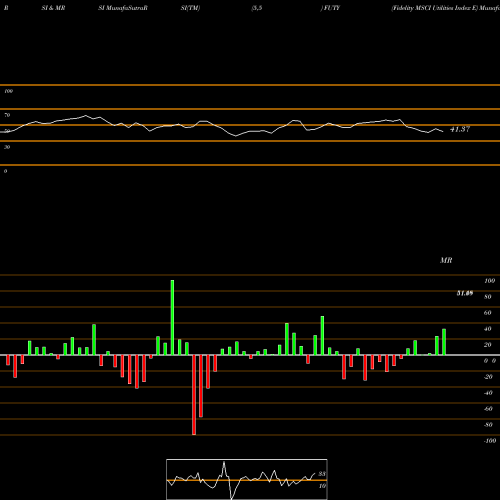Click the deepest red MR bar

click(x=194, y=395)
